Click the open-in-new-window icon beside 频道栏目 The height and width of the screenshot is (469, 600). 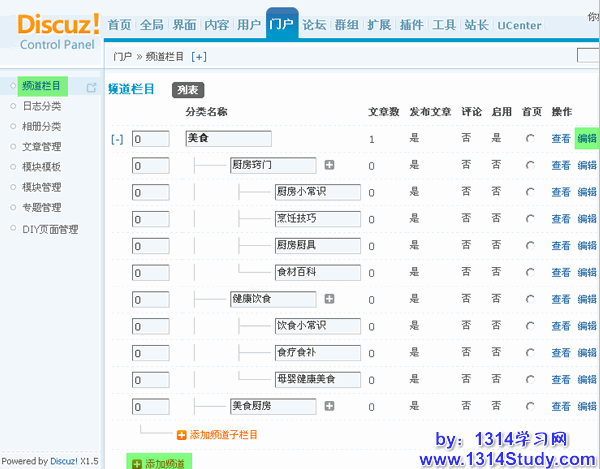[92, 87]
